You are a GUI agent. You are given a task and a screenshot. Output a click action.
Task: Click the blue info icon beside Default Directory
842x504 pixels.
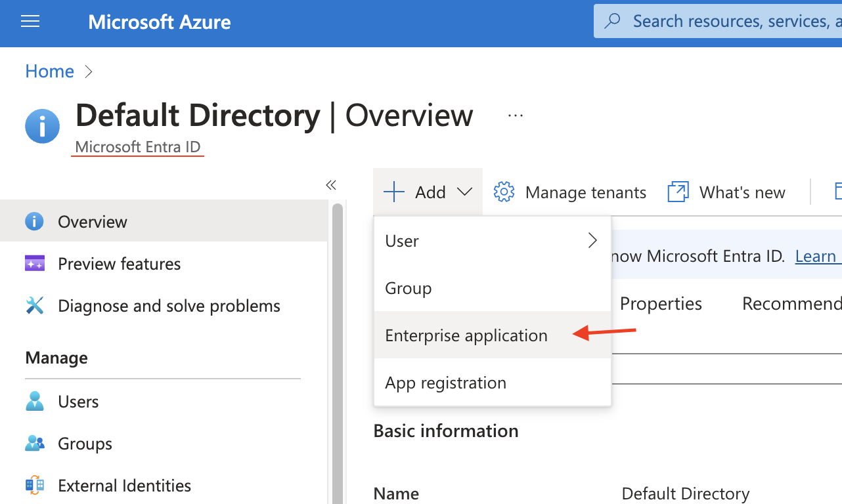pos(42,126)
